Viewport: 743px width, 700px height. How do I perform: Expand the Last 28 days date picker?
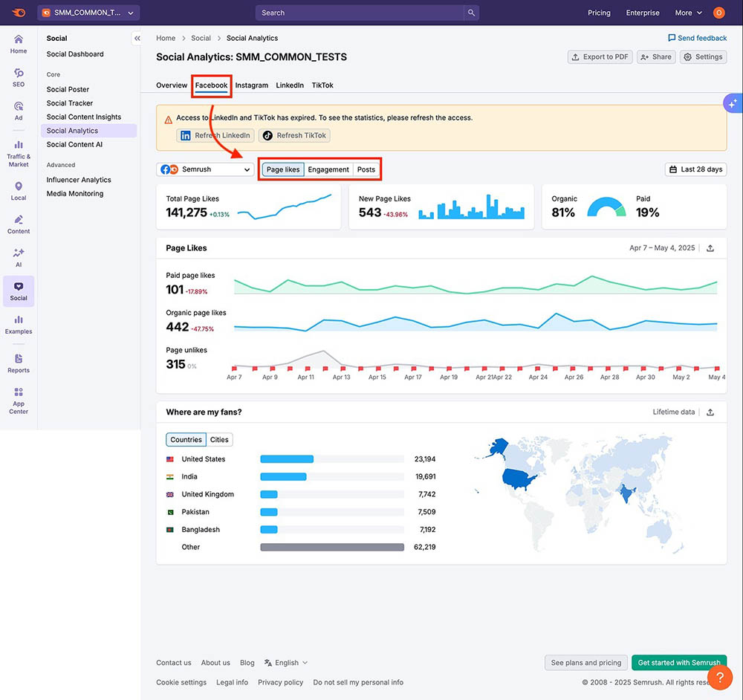695,169
